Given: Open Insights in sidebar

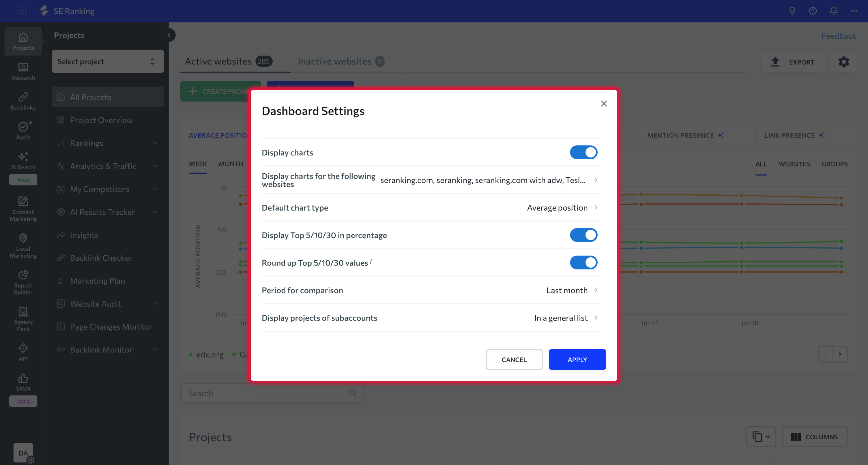Looking at the screenshot, I should click(x=108, y=235).
